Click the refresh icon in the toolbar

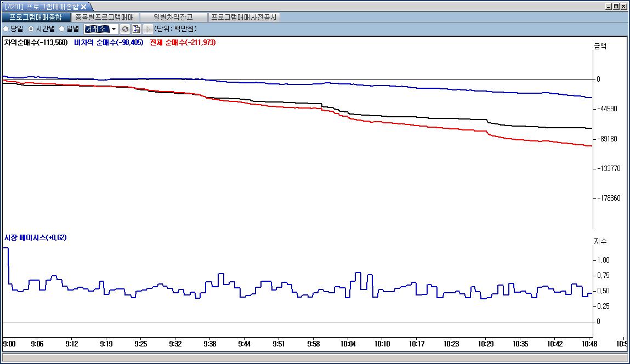pyautogui.click(x=126, y=29)
